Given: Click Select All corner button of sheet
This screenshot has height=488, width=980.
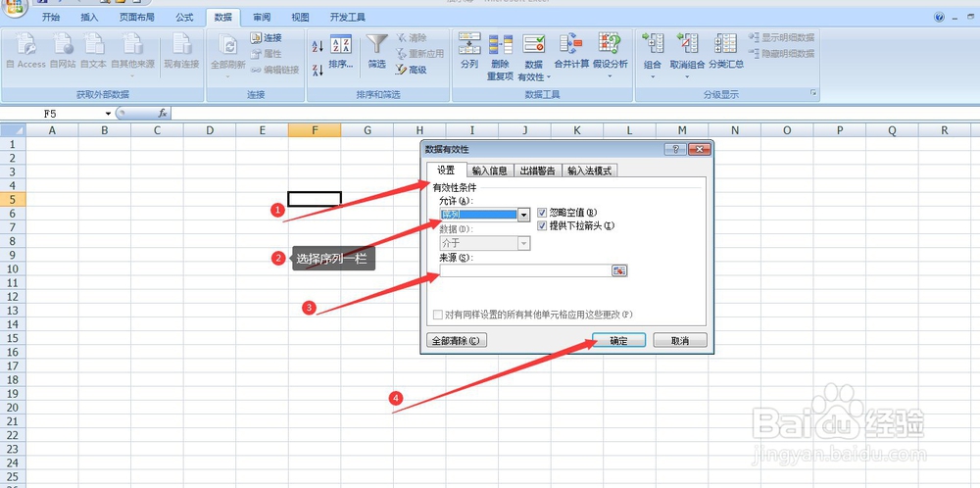Looking at the screenshot, I should click(13, 130).
